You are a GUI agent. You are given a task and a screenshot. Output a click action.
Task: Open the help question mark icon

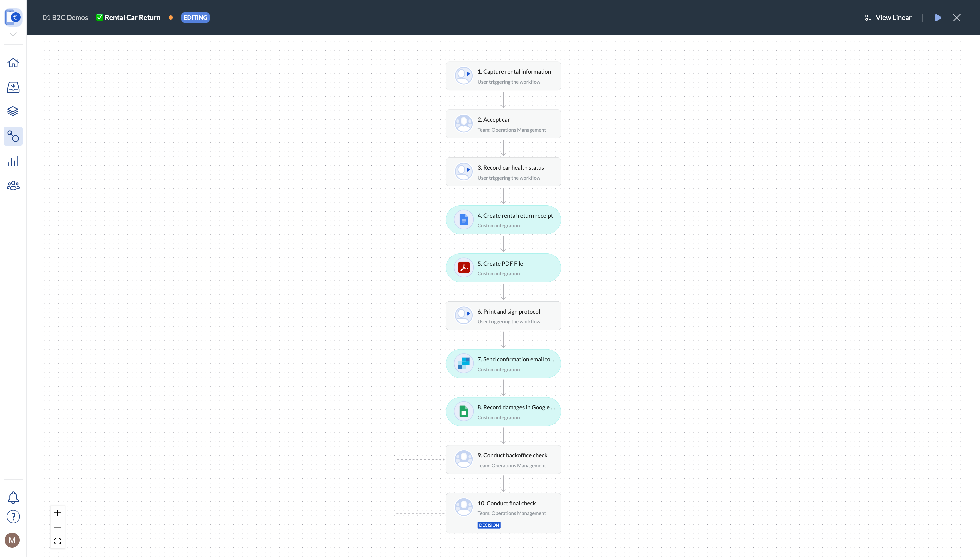pyautogui.click(x=13, y=517)
